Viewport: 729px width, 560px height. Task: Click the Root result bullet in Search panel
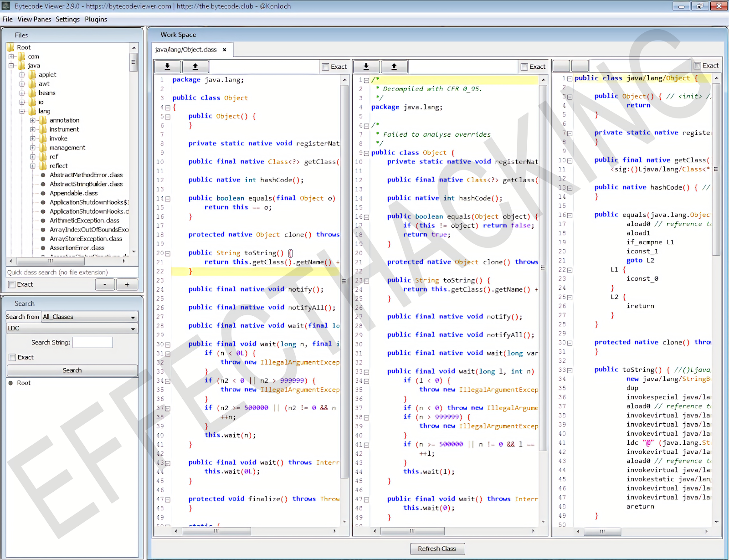point(10,383)
